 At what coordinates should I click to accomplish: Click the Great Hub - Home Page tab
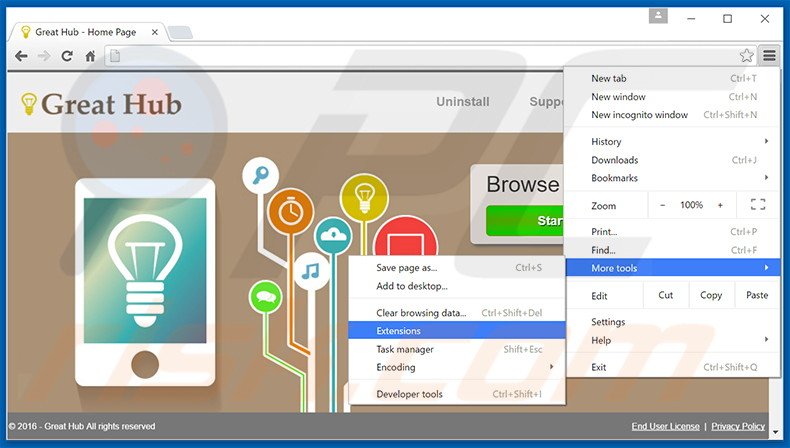click(86, 32)
